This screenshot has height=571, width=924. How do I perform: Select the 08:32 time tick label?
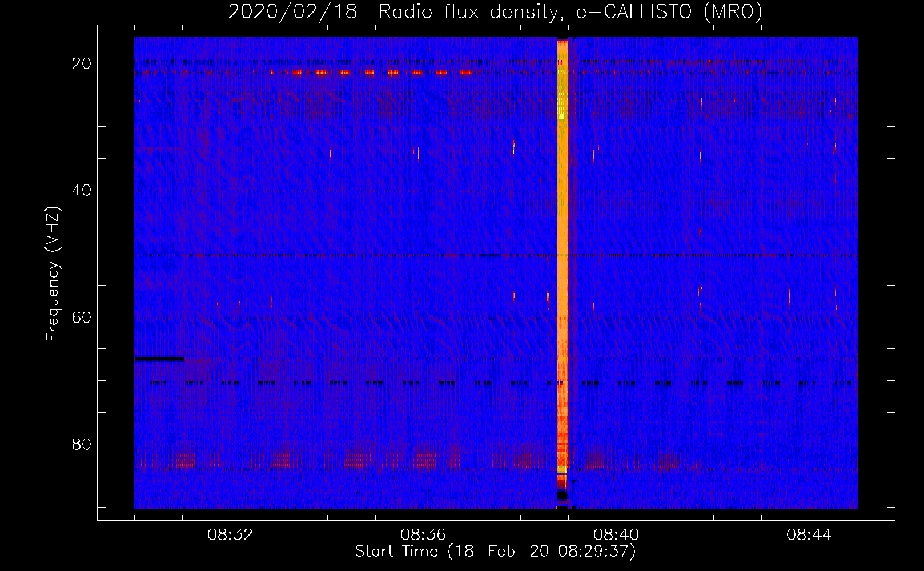click(230, 535)
